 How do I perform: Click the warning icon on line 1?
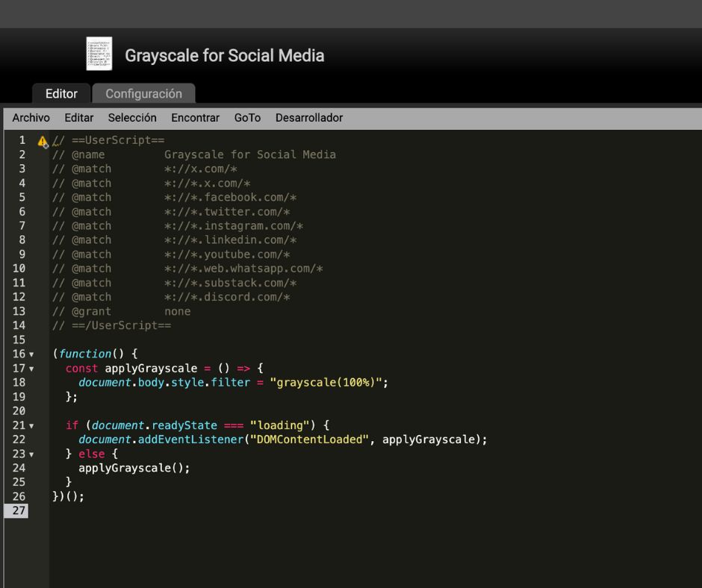pos(43,142)
